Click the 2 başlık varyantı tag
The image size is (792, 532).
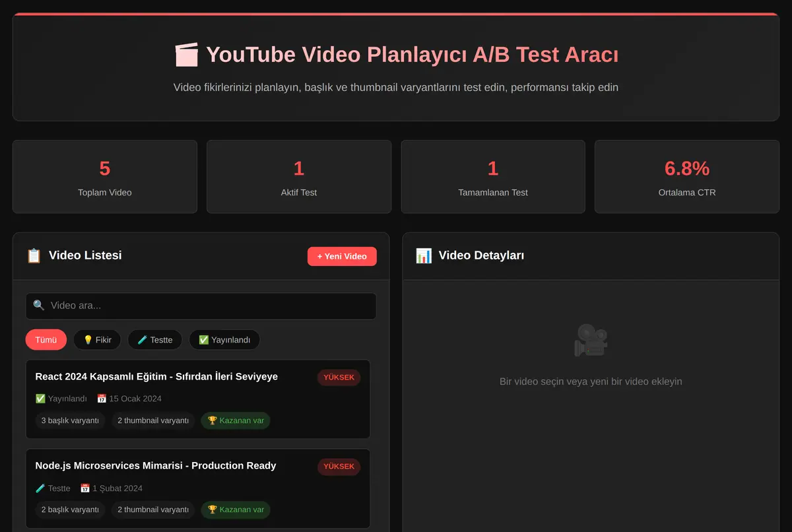coord(70,510)
